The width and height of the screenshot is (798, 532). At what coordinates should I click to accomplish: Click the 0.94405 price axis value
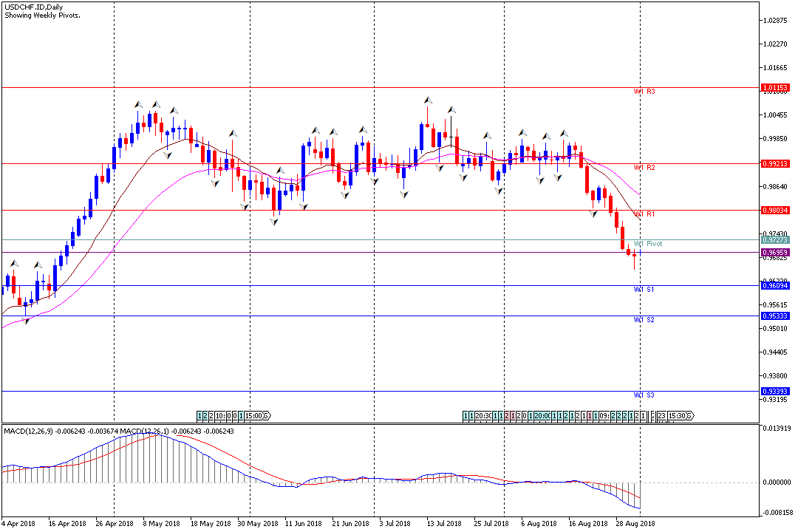tap(776, 352)
